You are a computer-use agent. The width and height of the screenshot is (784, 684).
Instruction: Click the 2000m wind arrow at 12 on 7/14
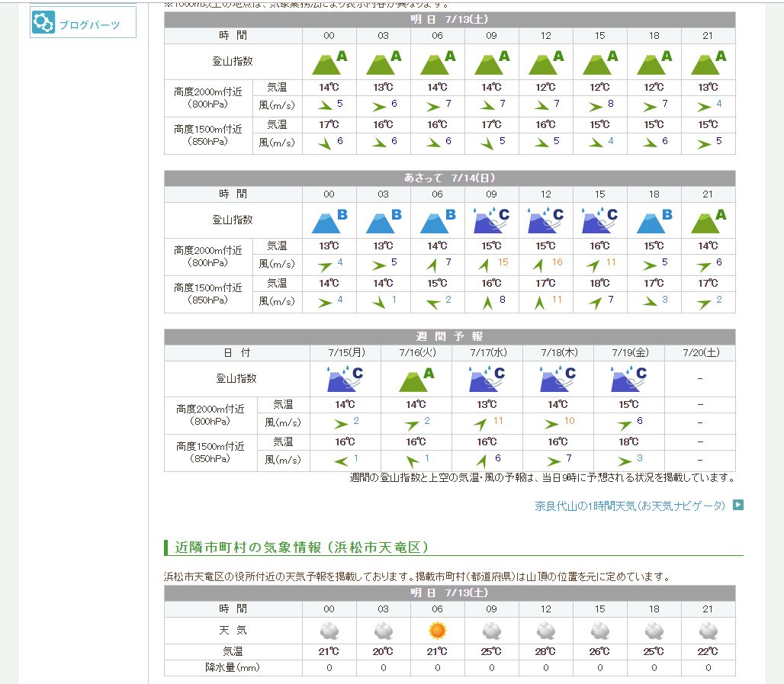(x=538, y=265)
